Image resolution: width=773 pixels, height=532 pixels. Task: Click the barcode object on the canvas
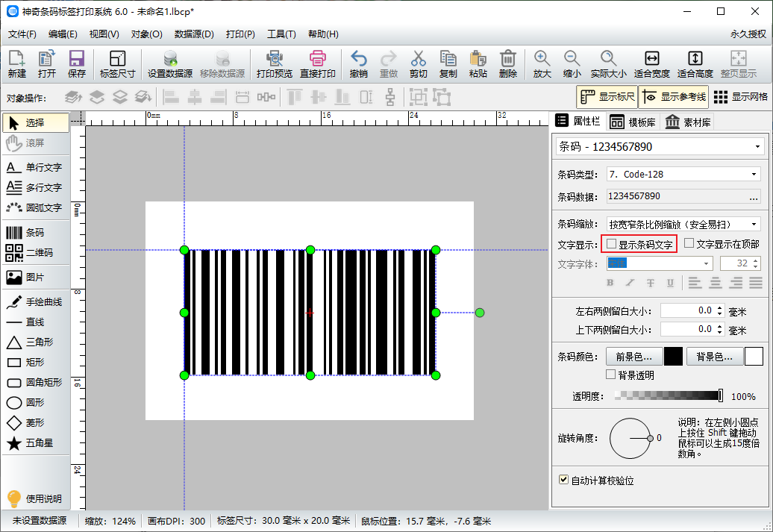coord(310,313)
